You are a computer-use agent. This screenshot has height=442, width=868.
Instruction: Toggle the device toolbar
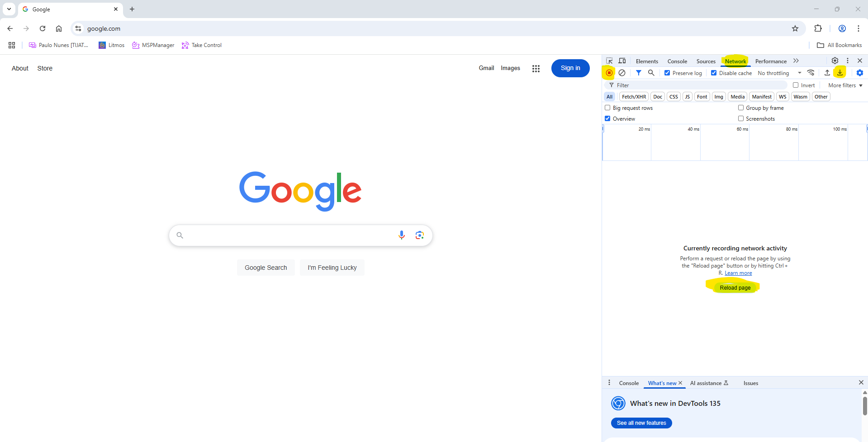[622, 61]
